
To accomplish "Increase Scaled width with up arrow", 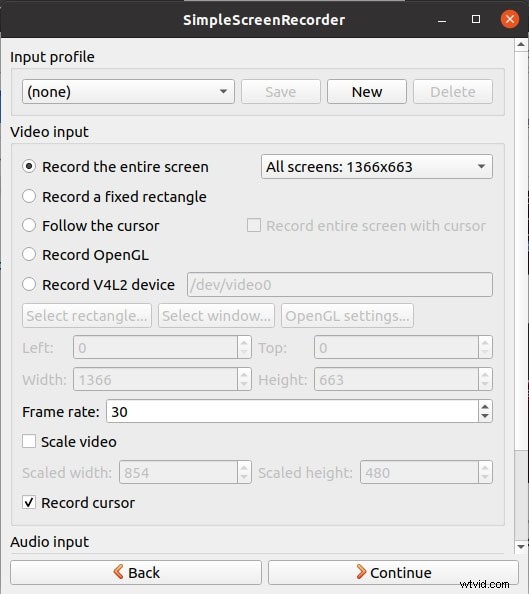I will tap(244, 467).
